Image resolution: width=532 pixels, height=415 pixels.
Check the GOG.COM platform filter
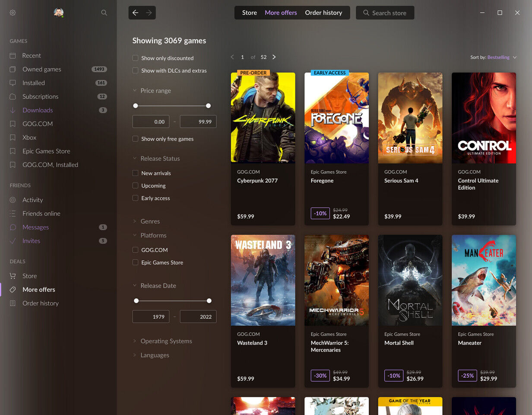[x=136, y=250]
